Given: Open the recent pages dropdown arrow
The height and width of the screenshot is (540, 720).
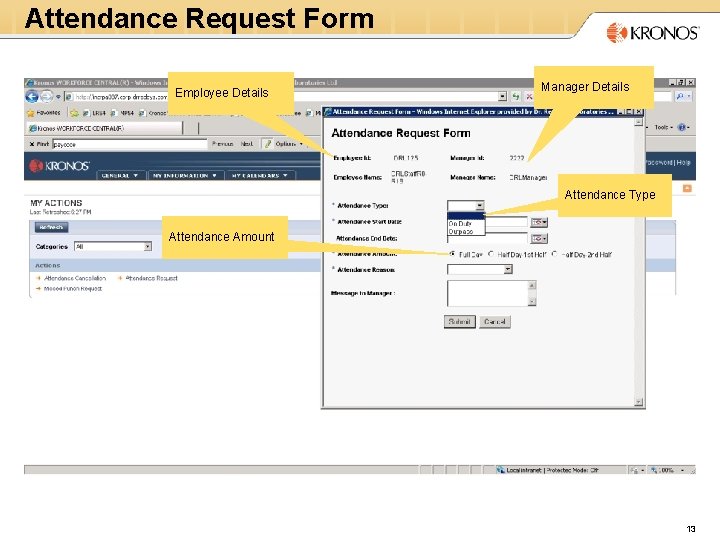Looking at the screenshot, I should [x=58, y=97].
